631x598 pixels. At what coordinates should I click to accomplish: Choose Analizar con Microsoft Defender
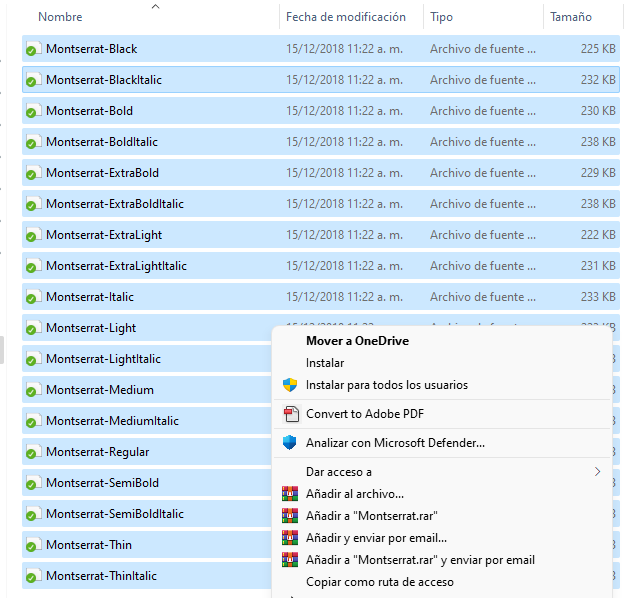point(395,443)
